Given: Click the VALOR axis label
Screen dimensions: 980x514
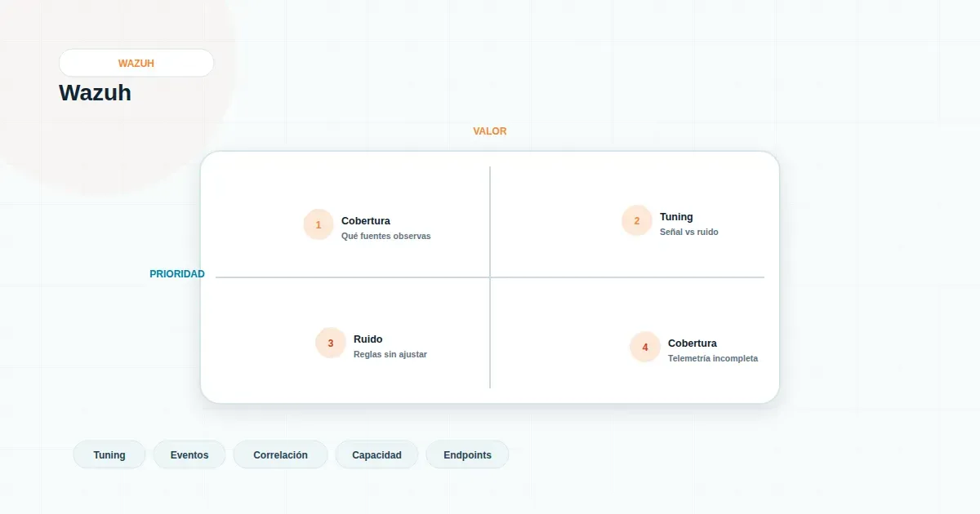Looking at the screenshot, I should click(x=490, y=131).
